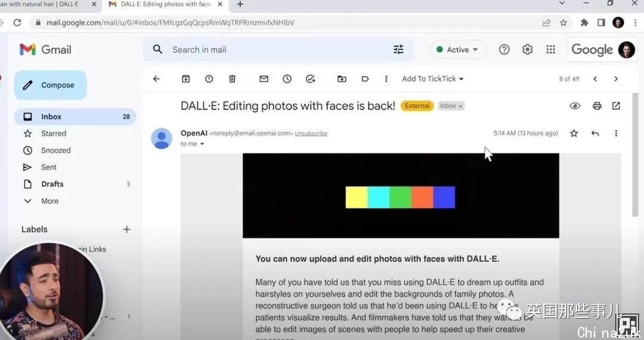Screen dimensions: 644x340
Task: Click the Gmail logo
Action: point(45,49)
